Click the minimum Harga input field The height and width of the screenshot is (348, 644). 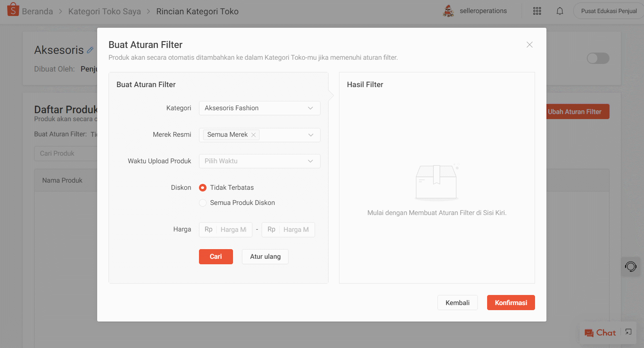[233, 230]
